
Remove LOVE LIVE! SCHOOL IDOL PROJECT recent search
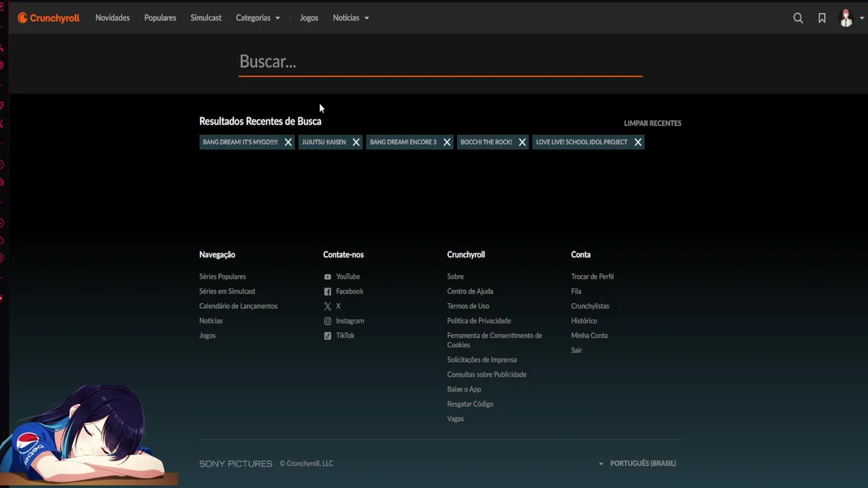coord(637,142)
